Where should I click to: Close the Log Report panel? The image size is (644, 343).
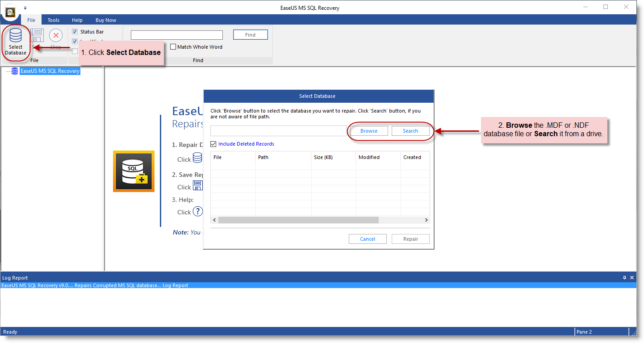(x=632, y=278)
